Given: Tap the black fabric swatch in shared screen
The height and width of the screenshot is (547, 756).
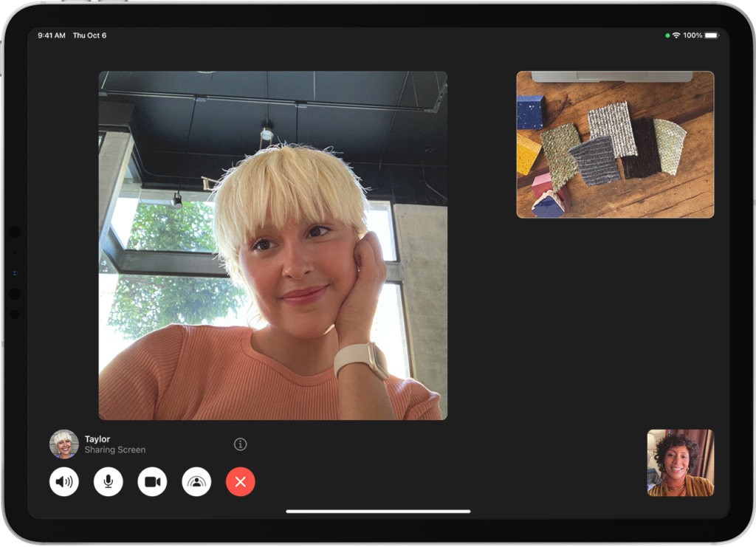Looking at the screenshot, I should (640, 148).
